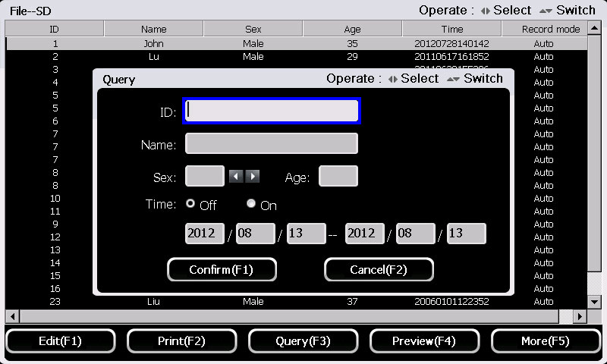The image size is (607, 364).
Task: Select the Time On radio button
Action: (251, 204)
